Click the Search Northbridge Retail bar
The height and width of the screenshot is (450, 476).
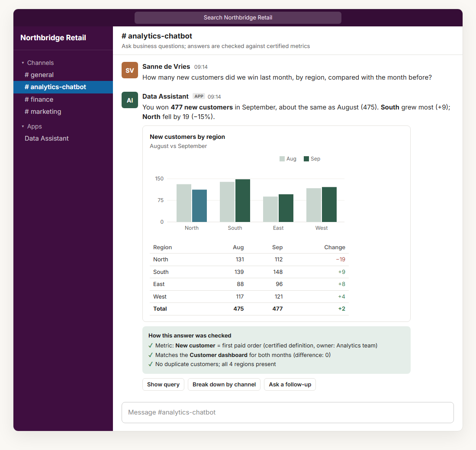(238, 18)
